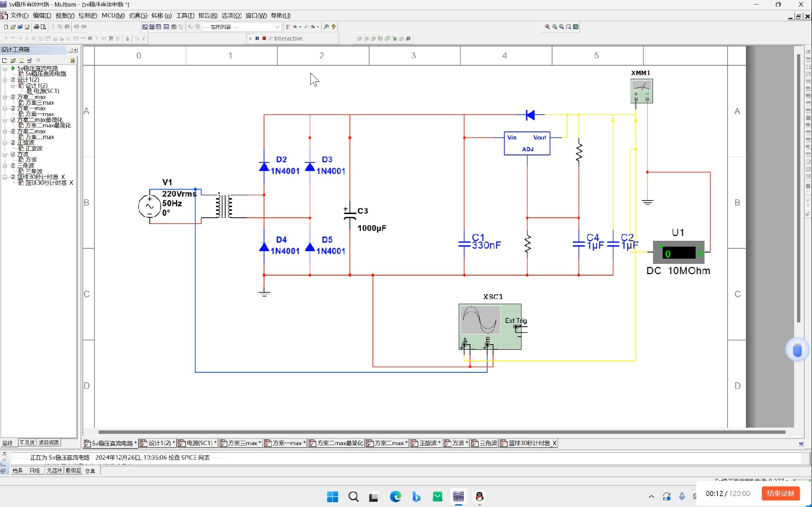
Task: Open the MCU(M) menu
Action: pyautogui.click(x=113, y=15)
